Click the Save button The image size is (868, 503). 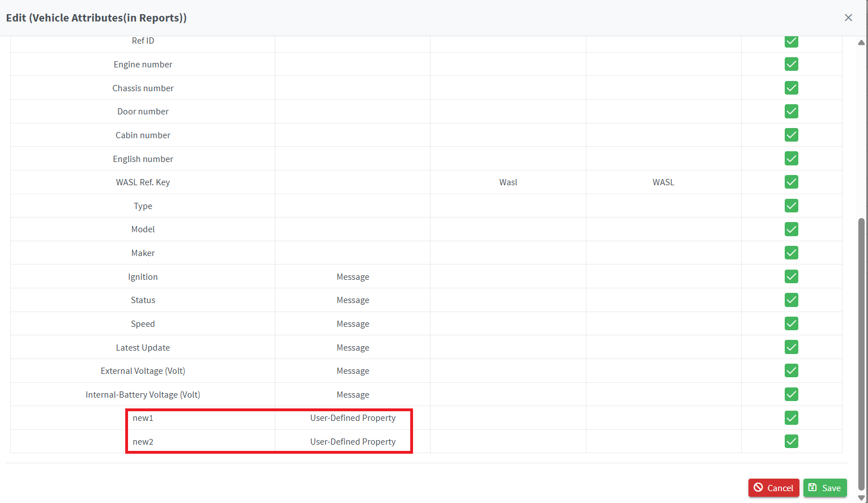824,488
